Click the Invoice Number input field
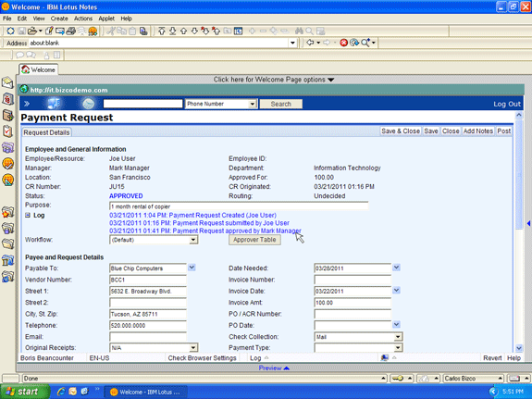Image resolution: width=532 pixels, height=399 pixels. 353,280
